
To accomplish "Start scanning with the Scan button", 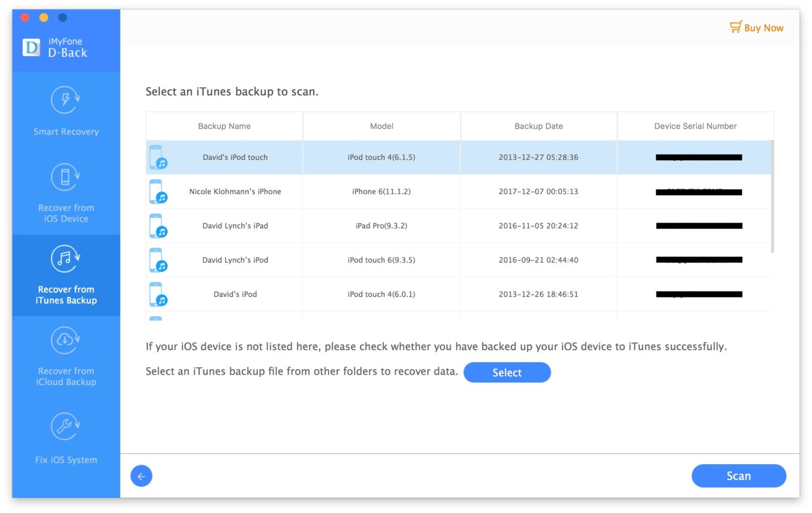I will click(739, 476).
